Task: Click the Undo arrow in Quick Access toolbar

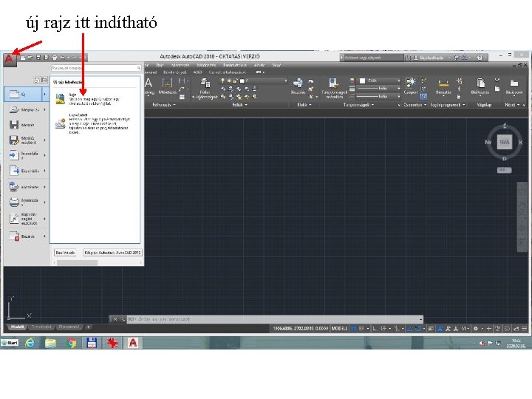Action: click(x=63, y=58)
